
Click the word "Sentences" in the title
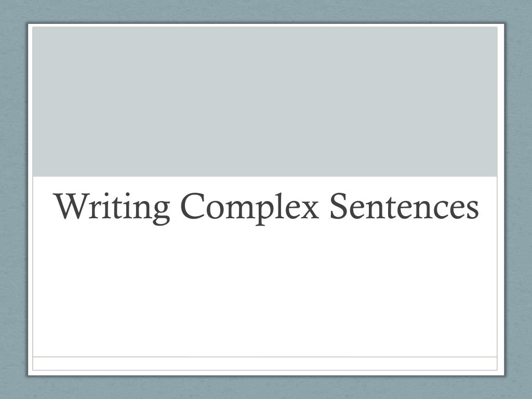404,206
